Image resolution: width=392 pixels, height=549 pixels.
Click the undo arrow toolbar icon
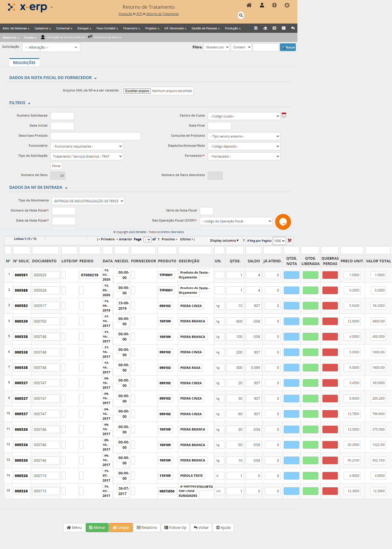(x=293, y=28)
